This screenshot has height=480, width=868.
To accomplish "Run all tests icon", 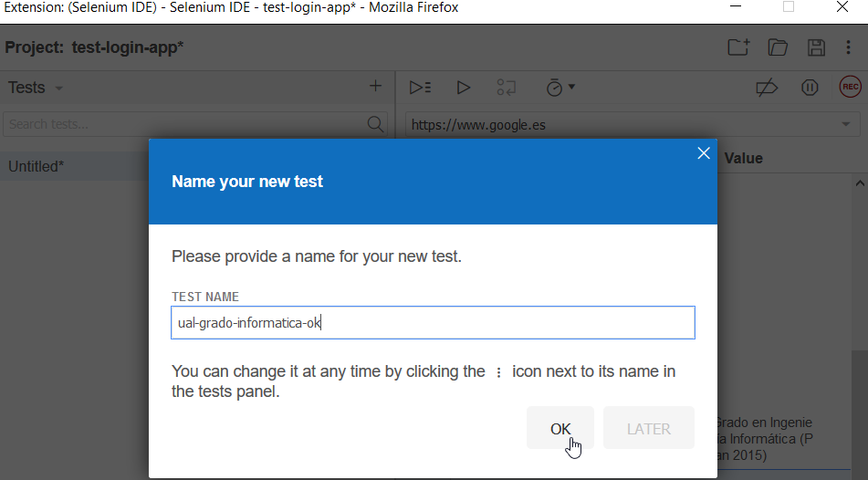I will pos(420,88).
